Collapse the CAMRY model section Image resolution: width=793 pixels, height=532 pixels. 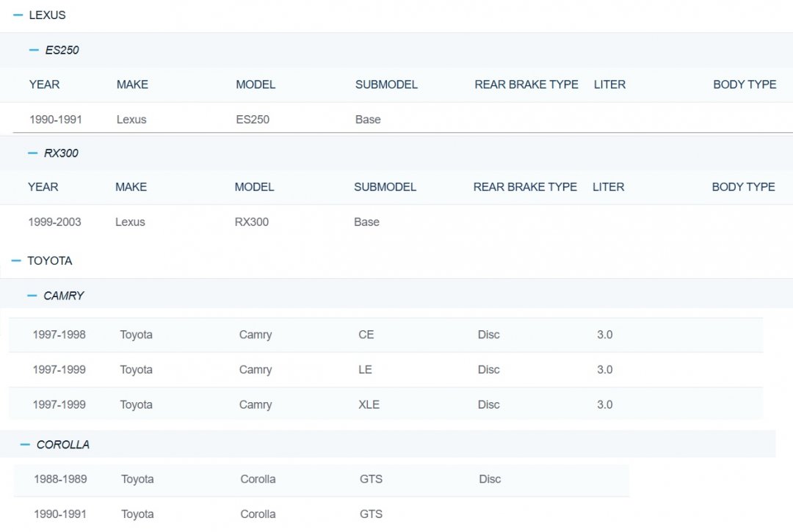[32, 296]
